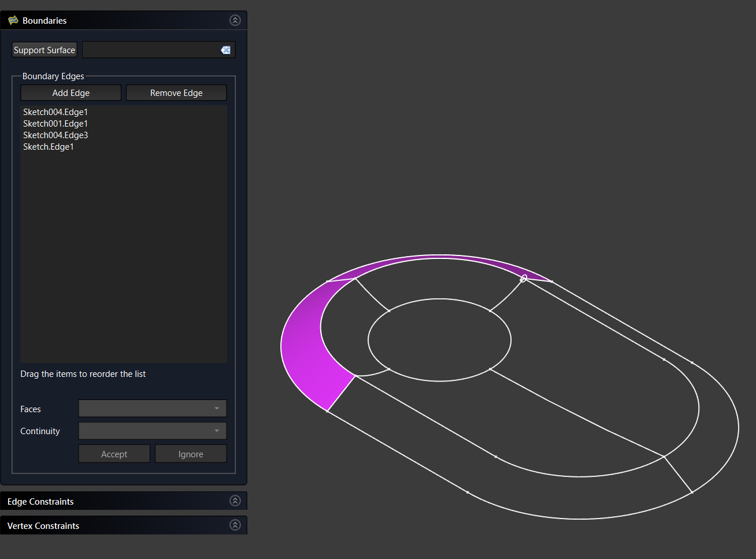Expand the Vertex Constraints panel
This screenshot has width=756, height=559.
(235, 525)
